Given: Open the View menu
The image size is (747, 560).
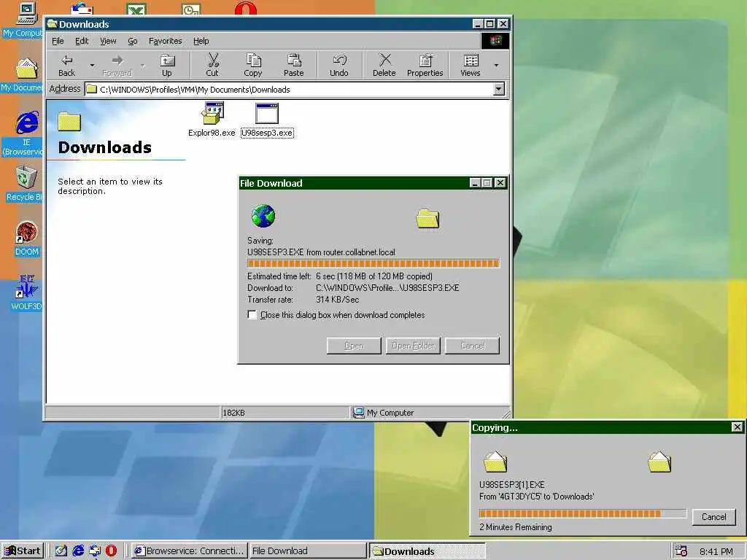Looking at the screenshot, I should point(108,41).
